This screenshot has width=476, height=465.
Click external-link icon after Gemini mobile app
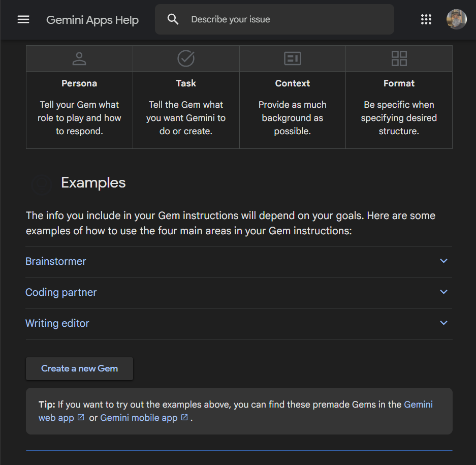(x=184, y=417)
